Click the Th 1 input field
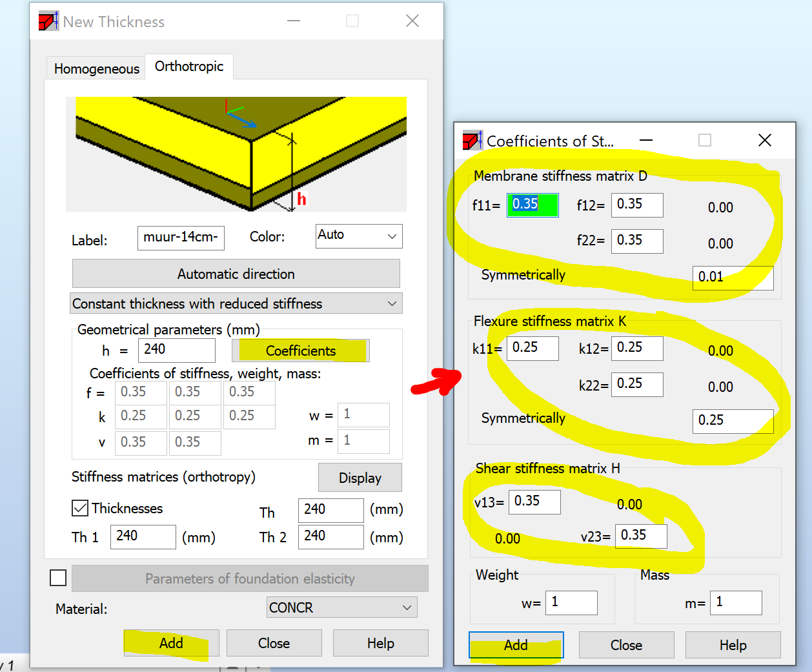Viewport: 812px width, 672px height. [143, 536]
